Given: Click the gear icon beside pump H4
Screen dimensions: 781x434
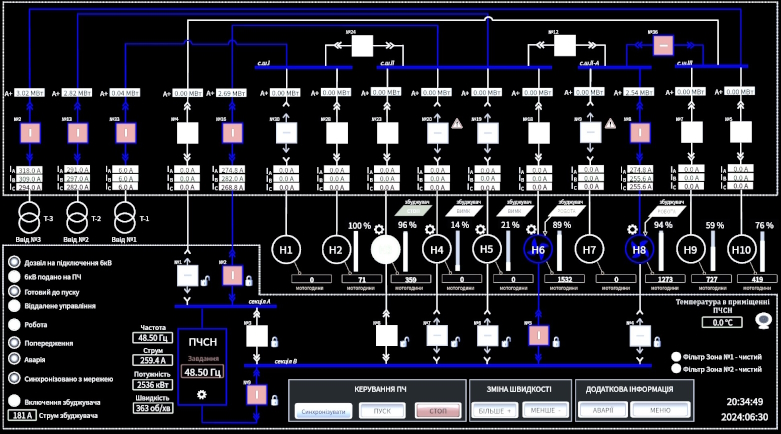Looking at the screenshot, I should click(430, 229).
